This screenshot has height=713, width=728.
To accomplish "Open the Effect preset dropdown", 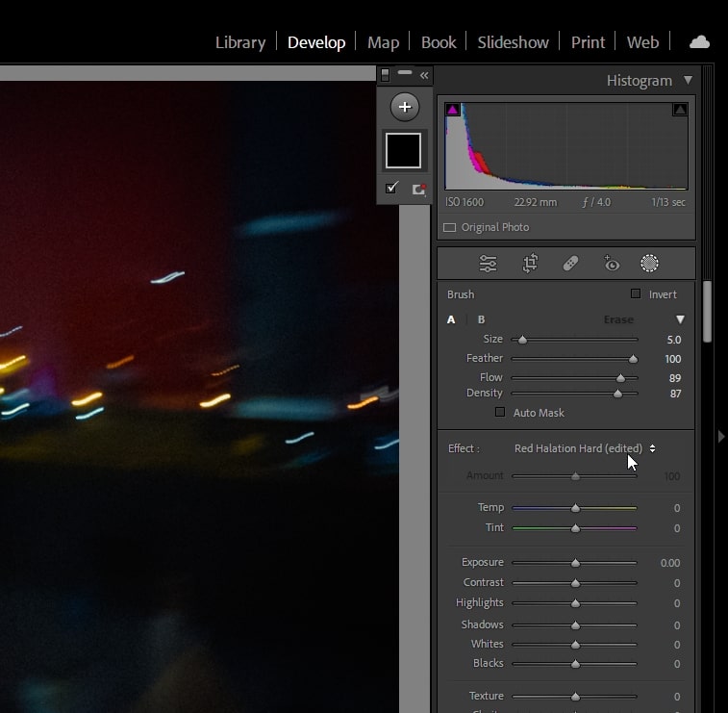I will [585, 448].
